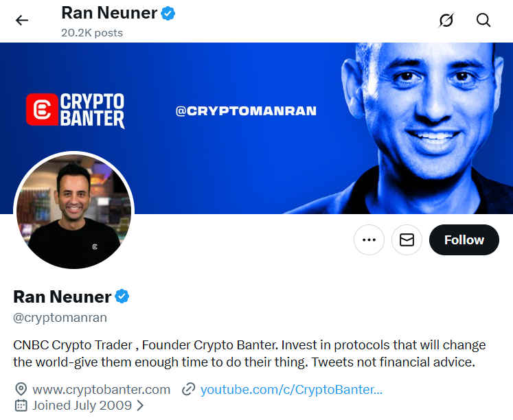Screen dimensions: 513x420
Task: Open the three-dot more options button
Action: click(369, 240)
